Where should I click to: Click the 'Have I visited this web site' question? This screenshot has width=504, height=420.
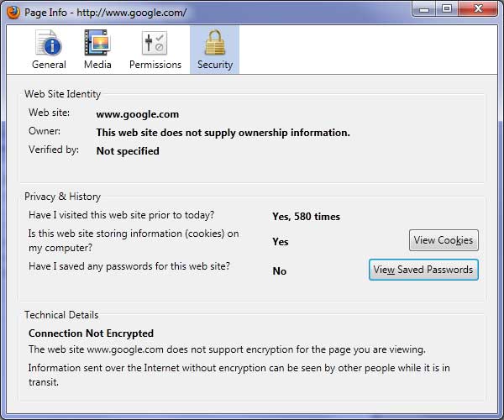[122, 215]
